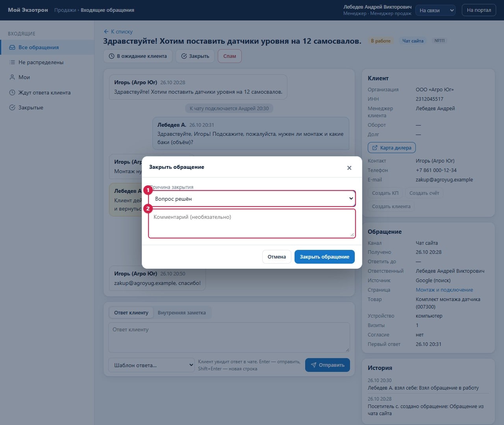
Task: Click the 'Закрыть' button in the toolbar
Action: tap(195, 56)
